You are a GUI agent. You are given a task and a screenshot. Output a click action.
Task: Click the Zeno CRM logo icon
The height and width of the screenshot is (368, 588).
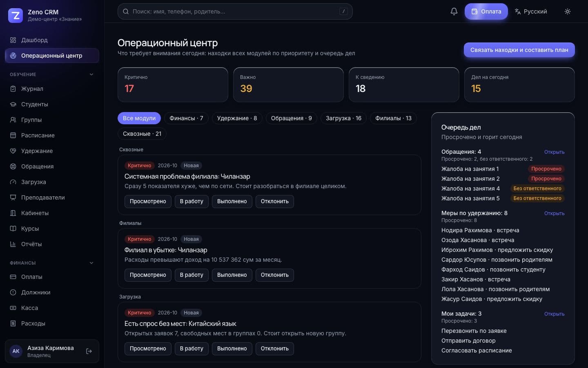pos(16,16)
